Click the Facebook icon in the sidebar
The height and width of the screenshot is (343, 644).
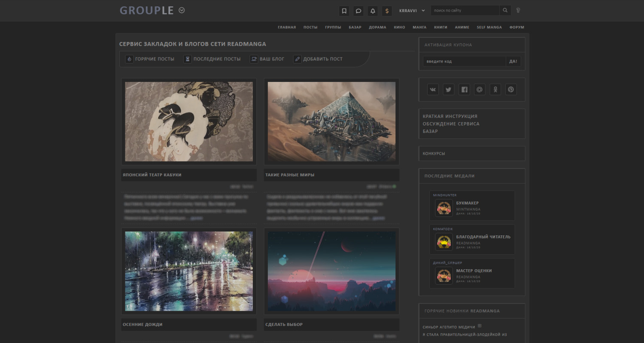[464, 89]
